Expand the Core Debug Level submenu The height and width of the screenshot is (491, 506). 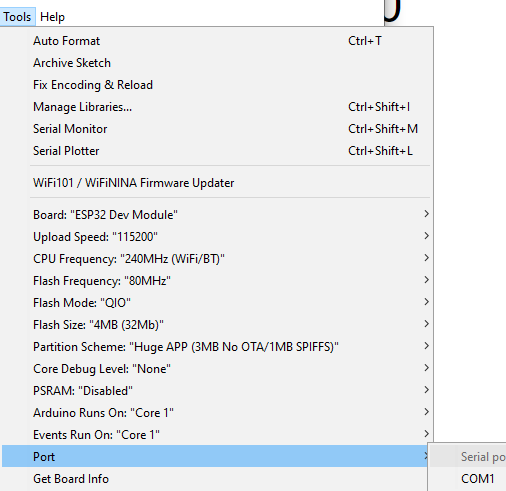click(x=216, y=369)
